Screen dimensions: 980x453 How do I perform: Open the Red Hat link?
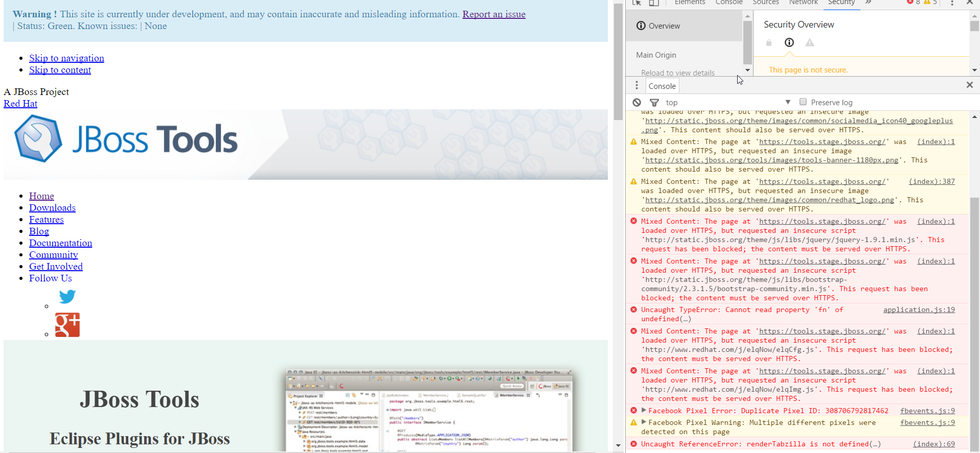(20, 104)
